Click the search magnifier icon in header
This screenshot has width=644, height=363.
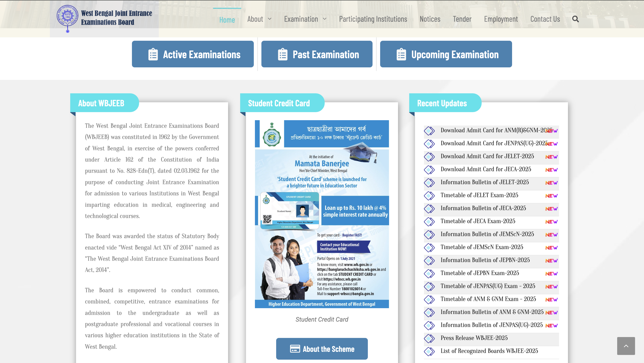(575, 19)
